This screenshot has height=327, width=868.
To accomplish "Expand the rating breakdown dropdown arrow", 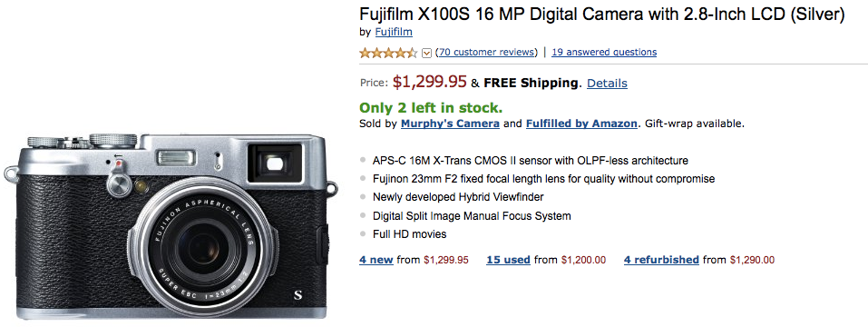I will (x=426, y=53).
